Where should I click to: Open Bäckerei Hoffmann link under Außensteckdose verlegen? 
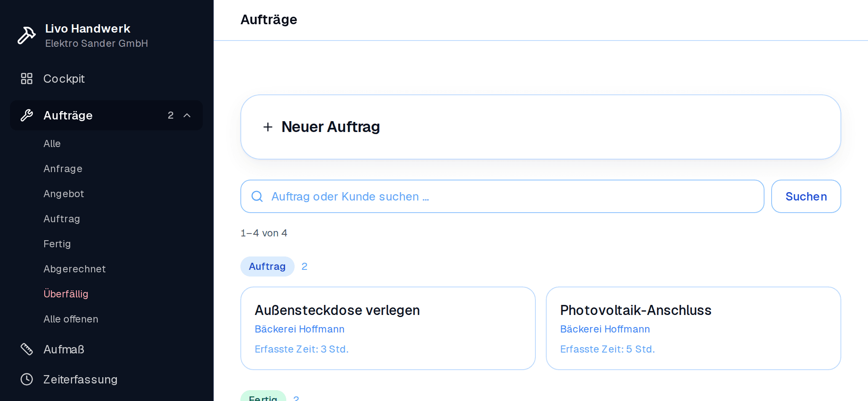[x=300, y=329]
